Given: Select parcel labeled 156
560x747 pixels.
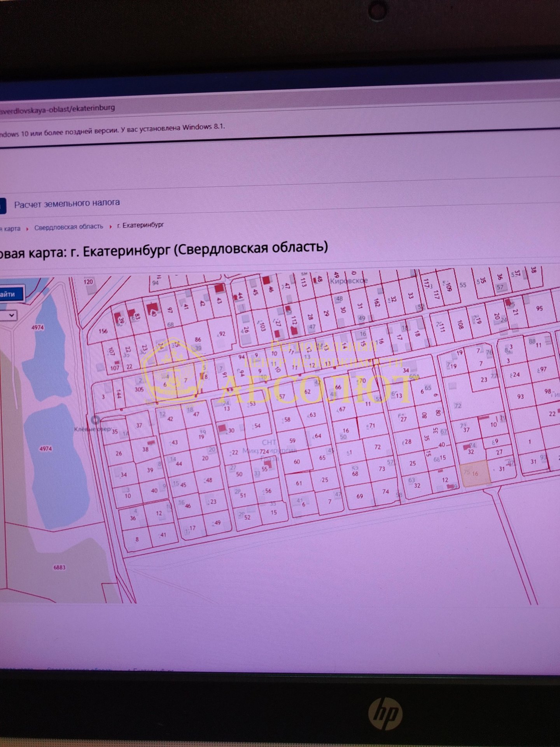Looking at the screenshot, I should [x=103, y=331].
